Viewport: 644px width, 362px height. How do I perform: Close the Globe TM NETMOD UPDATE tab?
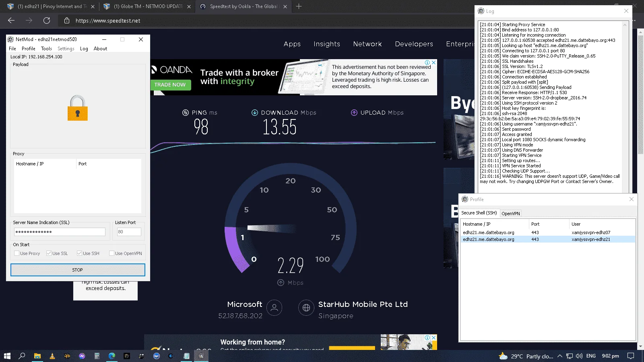click(189, 6)
